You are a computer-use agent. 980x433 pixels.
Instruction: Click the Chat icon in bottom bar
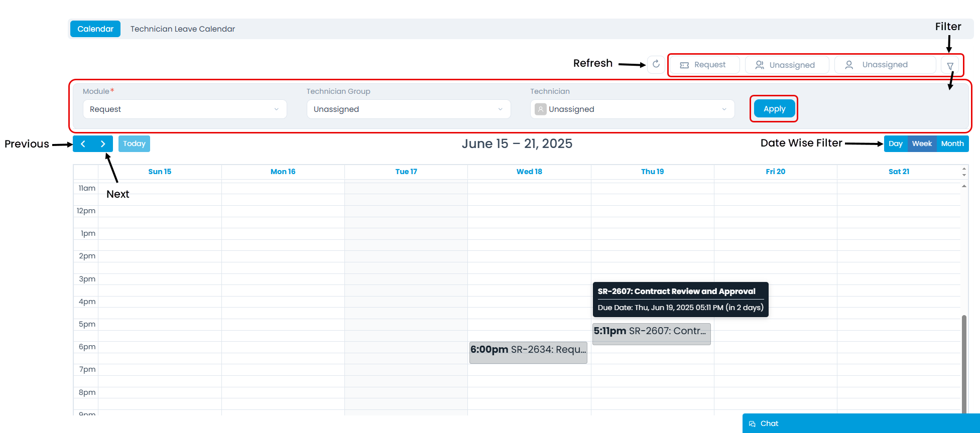752,424
